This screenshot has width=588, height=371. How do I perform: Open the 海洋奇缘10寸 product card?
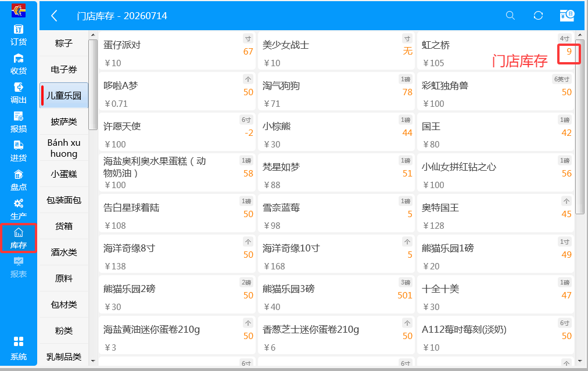point(336,254)
